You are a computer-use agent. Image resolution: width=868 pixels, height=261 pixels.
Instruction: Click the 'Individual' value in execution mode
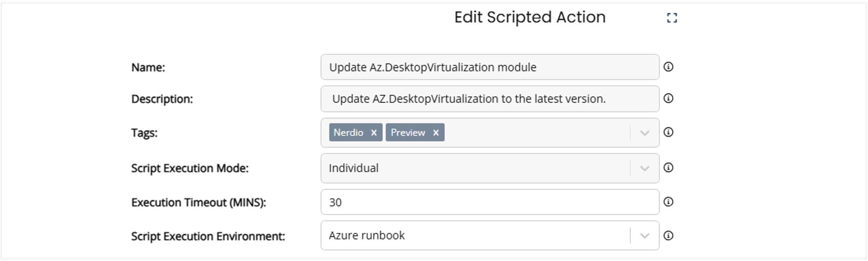[x=354, y=168]
